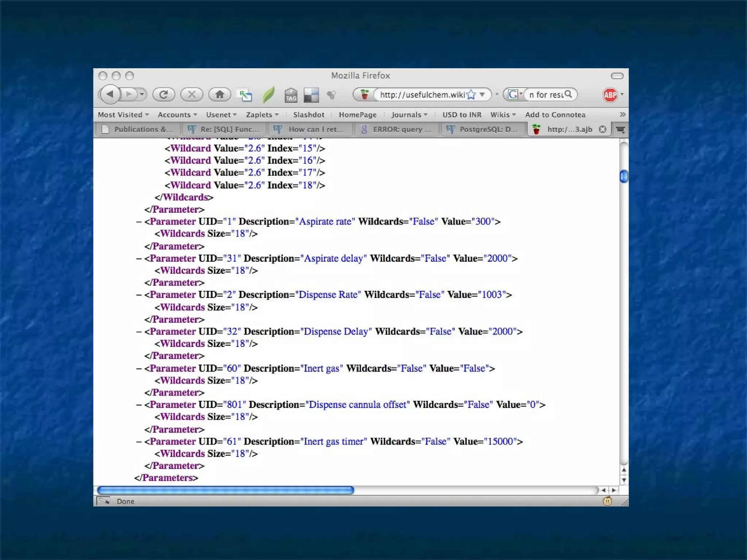This screenshot has height=560, width=747.
Task: Open the Google search engine selector dropdown
Action: (x=515, y=95)
